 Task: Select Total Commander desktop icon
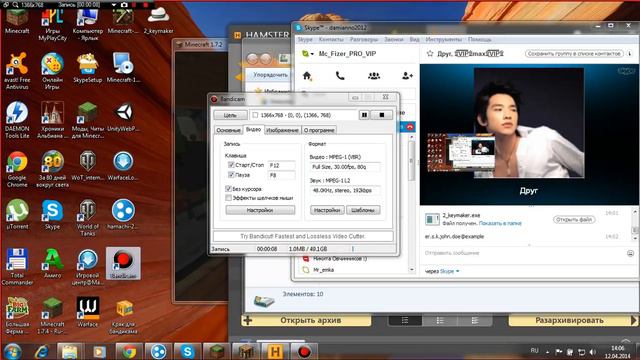17,267
